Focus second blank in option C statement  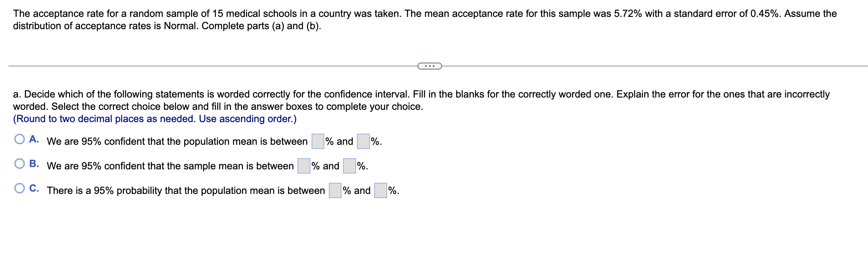pos(380,190)
